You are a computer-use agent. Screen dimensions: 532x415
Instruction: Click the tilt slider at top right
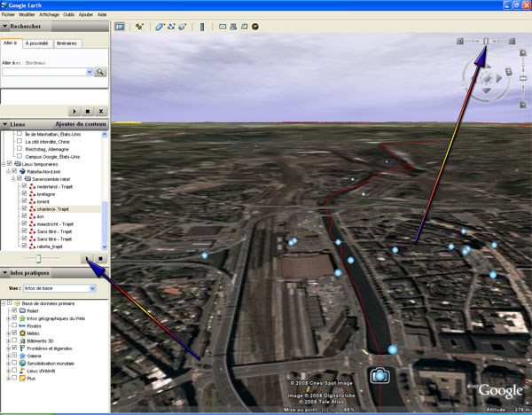pyautogui.click(x=485, y=41)
